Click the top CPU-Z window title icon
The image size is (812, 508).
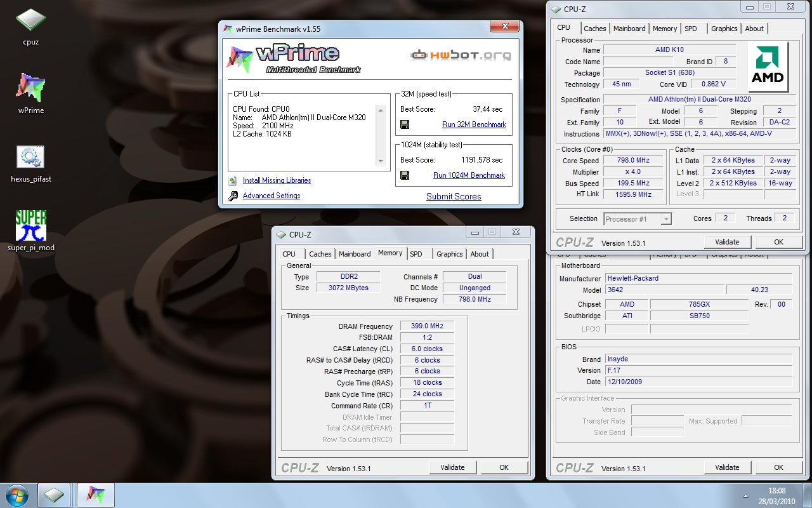click(x=556, y=9)
